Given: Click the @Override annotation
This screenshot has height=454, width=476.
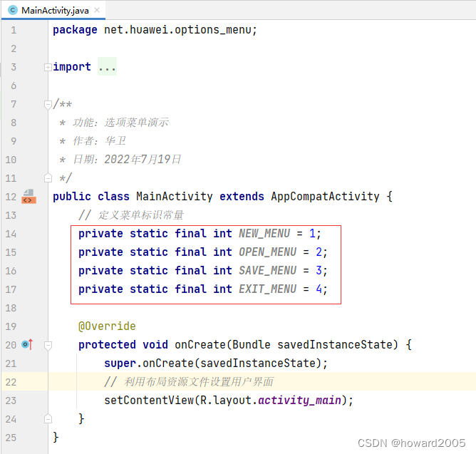Looking at the screenshot, I should (x=107, y=326).
